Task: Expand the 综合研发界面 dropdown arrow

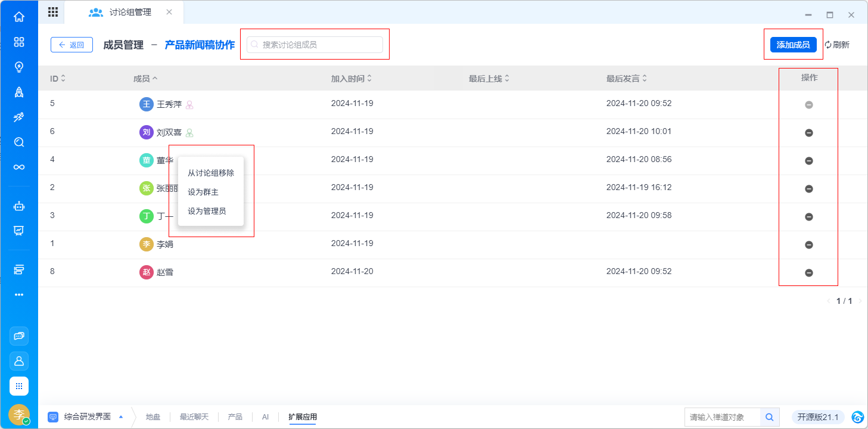Action: (x=121, y=417)
